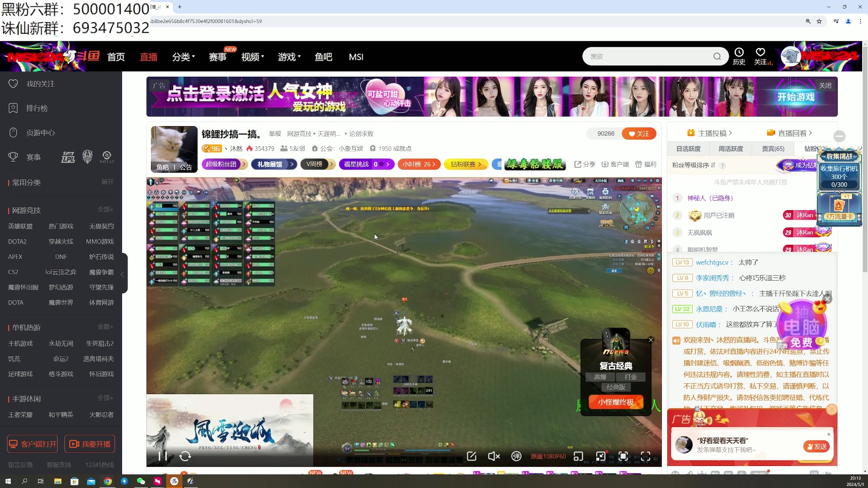Viewport: 868px width, 488px height.
Task: Switch to the 直播 navigation tab
Action: point(148,56)
